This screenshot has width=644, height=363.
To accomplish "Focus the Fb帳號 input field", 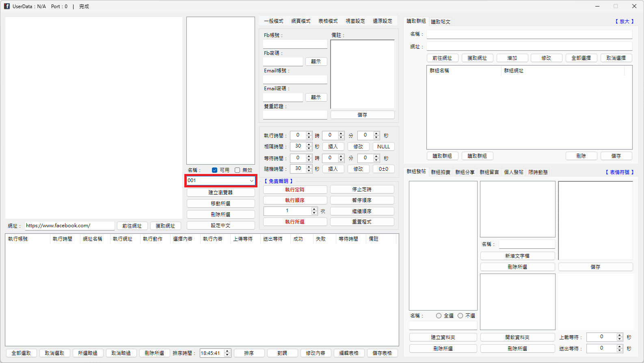I will tap(295, 43).
